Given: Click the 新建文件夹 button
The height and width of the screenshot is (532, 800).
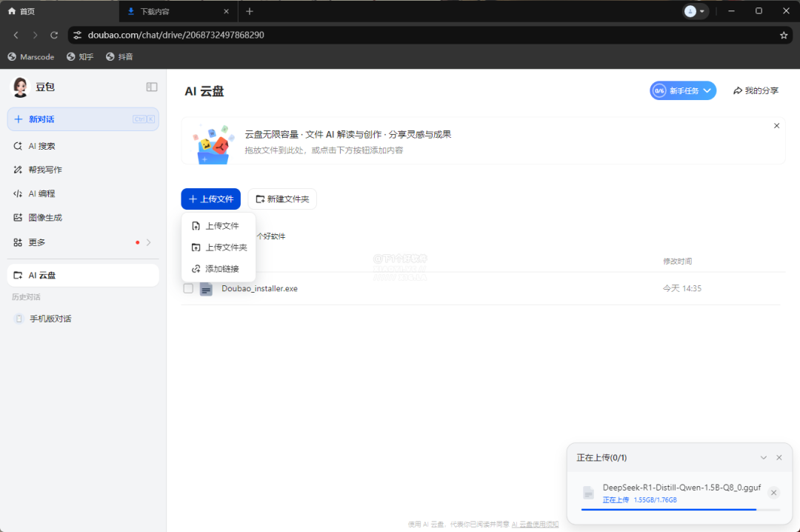Looking at the screenshot, I should tap(282, 199).
